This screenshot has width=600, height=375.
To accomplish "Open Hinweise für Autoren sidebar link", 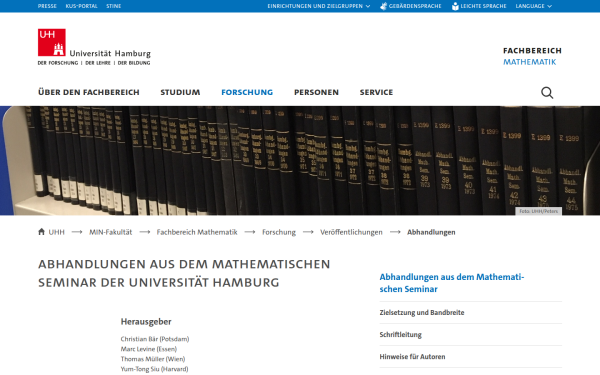I will (412, 356).
